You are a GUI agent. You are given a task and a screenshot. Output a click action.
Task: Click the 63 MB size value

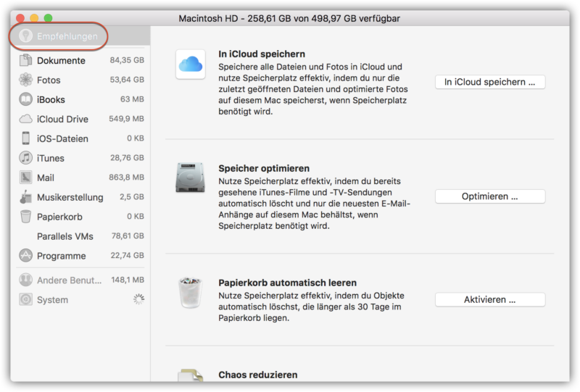pyautogui.click(x=132, y=99)
